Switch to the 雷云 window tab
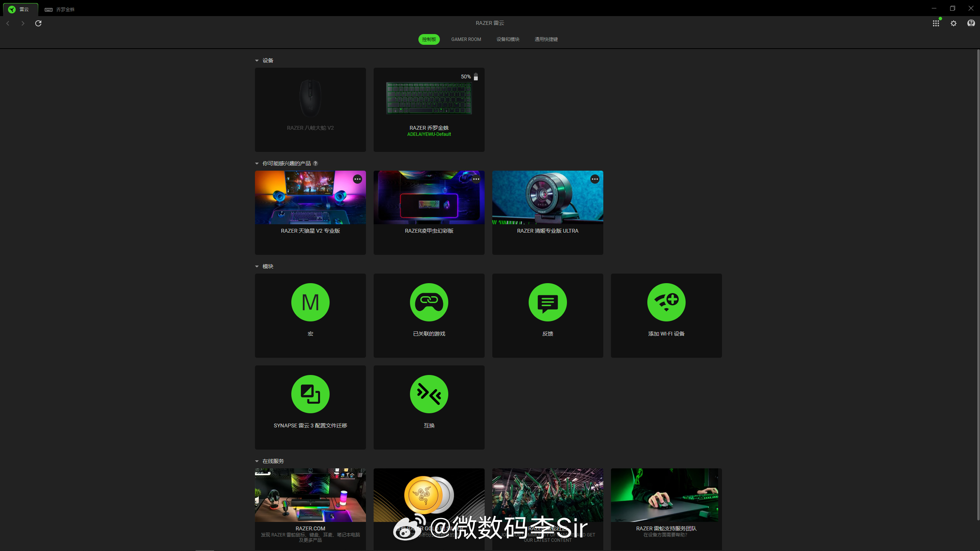The image size is (980, 551). [21, 9]
